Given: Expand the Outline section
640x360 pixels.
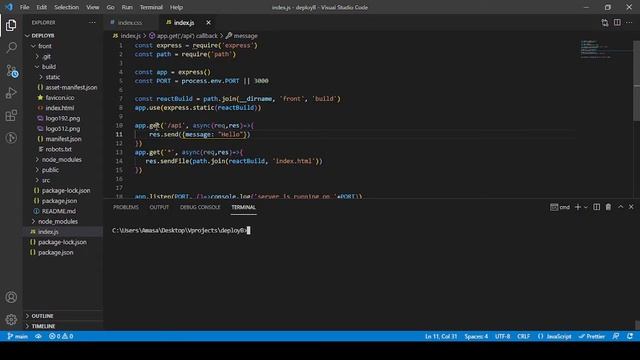Looking at the screenshot, I should pos(62,316).
